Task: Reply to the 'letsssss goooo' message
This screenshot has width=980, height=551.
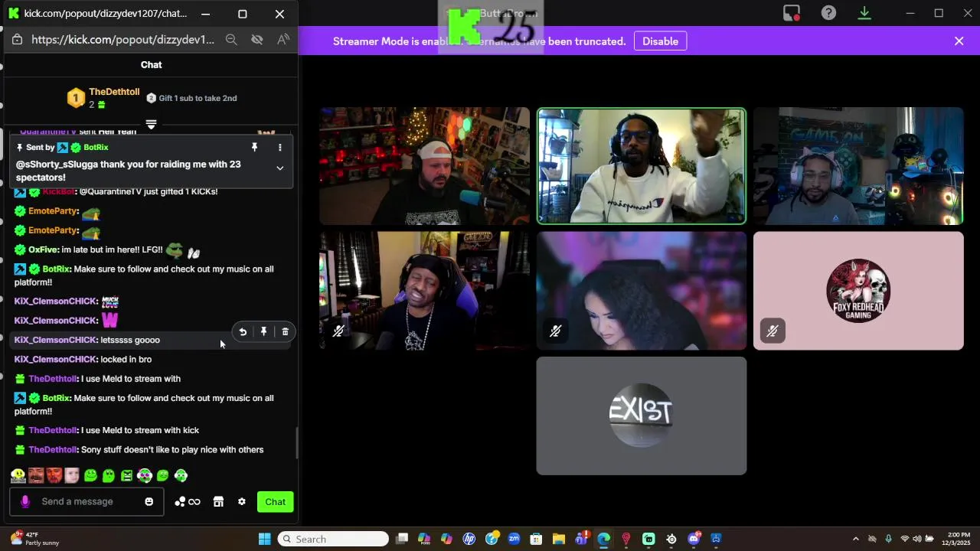Action: pos(243,332)
